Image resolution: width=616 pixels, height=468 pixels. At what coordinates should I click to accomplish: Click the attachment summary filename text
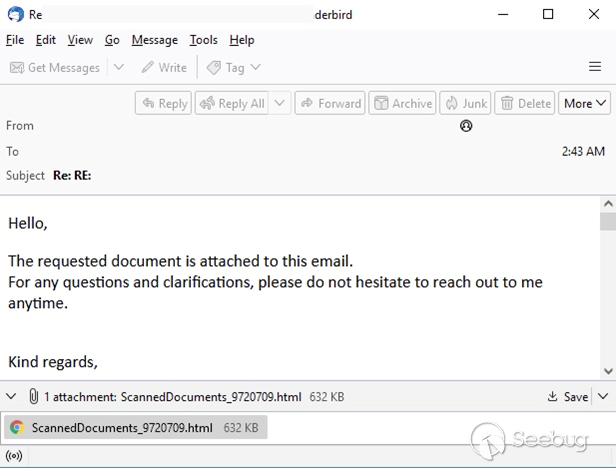pos(211,397)
